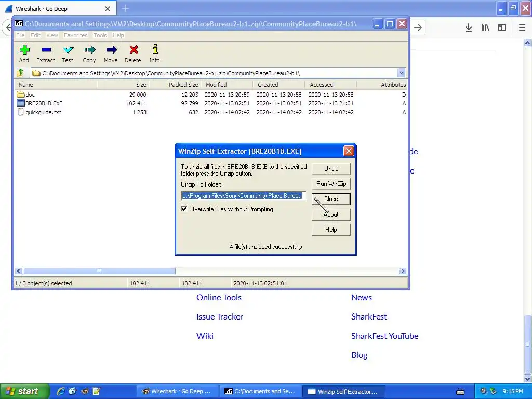This screenshot has width=532, height=399.
Task: Open the Wiki link
Action: point(205,336)
